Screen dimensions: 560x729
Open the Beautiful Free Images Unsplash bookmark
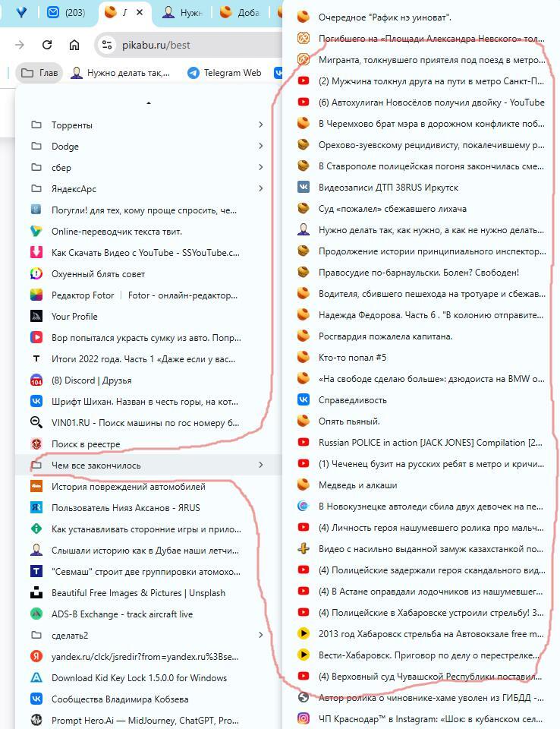[x=137, y=592]
